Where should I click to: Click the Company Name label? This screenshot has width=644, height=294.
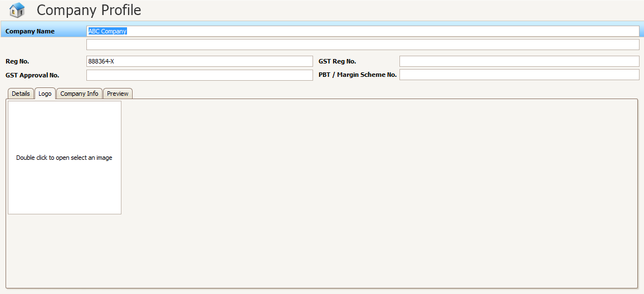pyautogui.click(x=30, y=31)
